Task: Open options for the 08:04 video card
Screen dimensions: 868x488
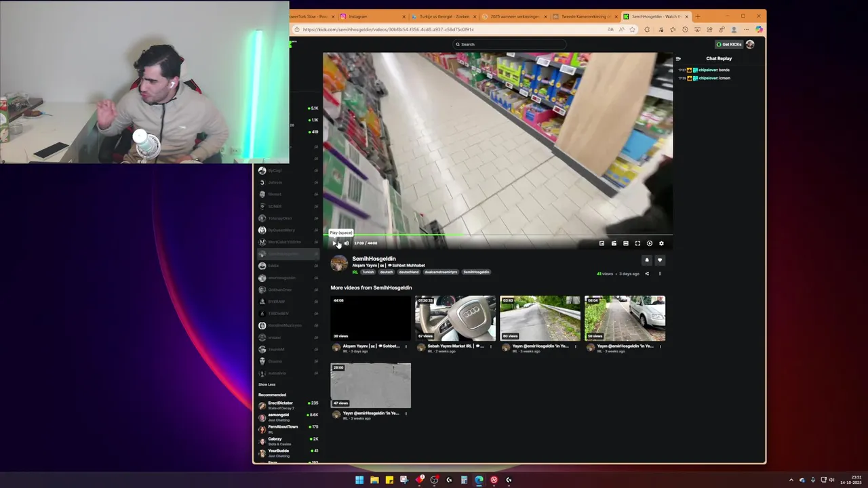Action: [660, 346]
